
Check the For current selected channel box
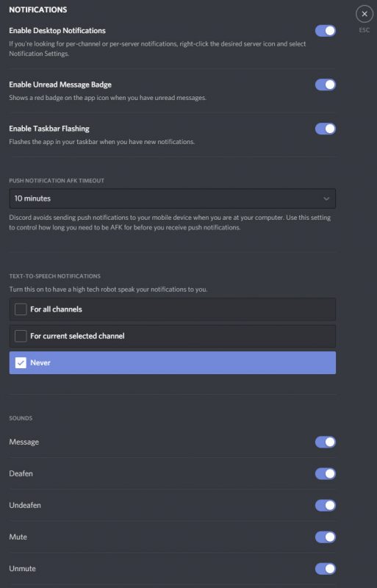pyautogui.click(x=21, y=336)
